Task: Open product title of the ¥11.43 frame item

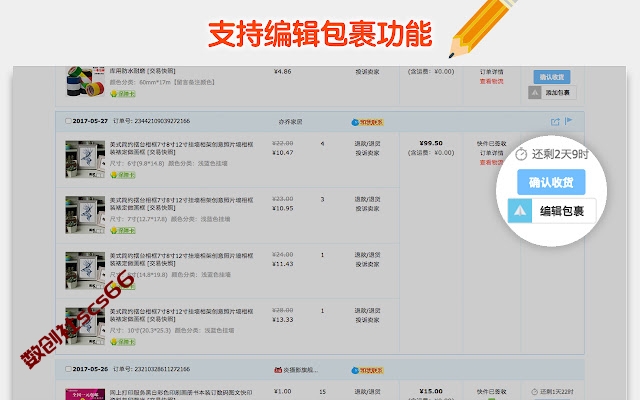Action: [181, 259]
